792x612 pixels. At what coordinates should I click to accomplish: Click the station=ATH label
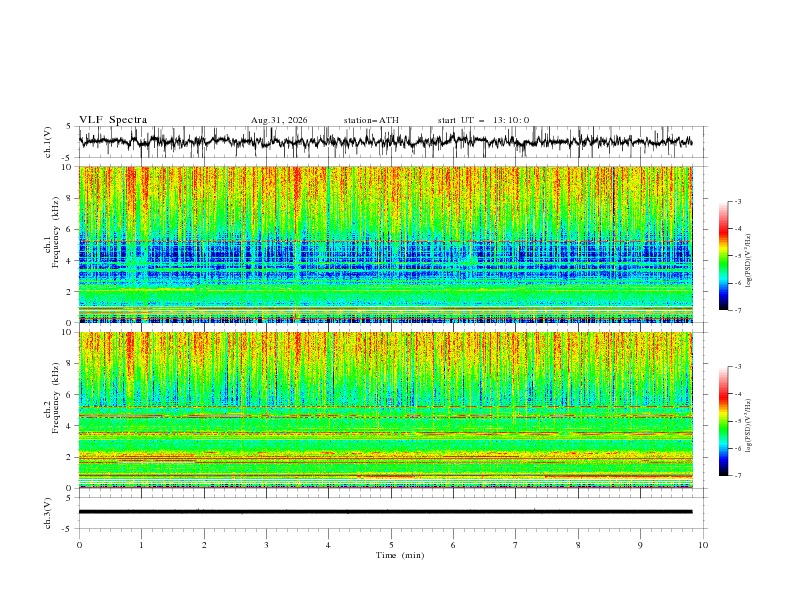pos(371,120)
